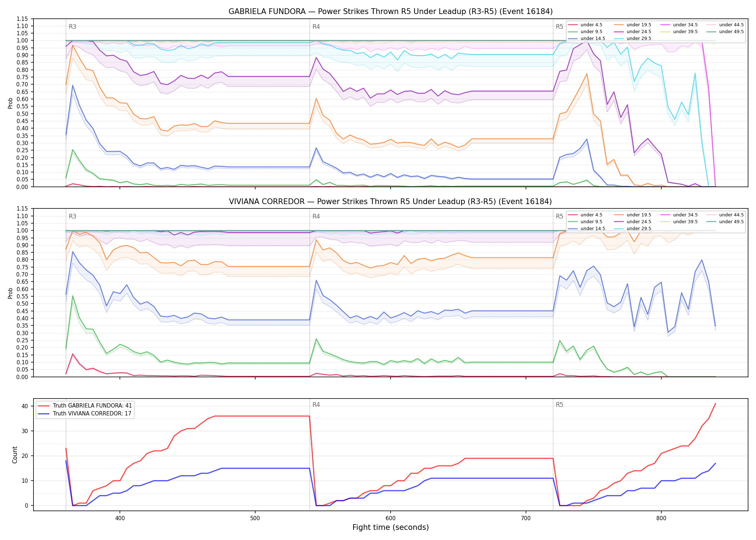Viewport: 756px width, 540px height.
Task: Click the 400 tick on the time axis
Action: (120, 518)
